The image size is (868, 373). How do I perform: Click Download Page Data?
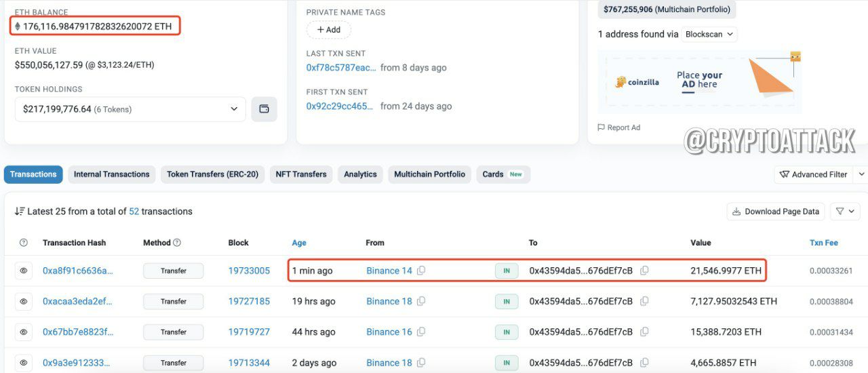pos(776,212)
